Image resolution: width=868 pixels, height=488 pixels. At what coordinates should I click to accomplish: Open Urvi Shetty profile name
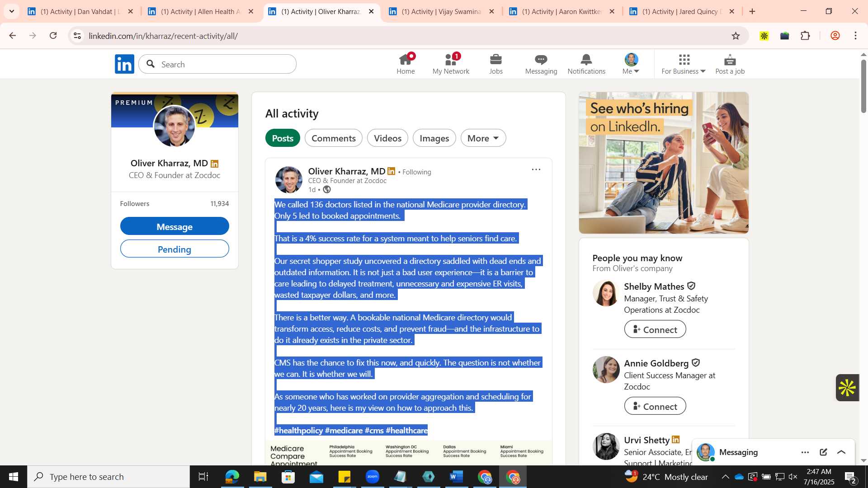(646, 440)
